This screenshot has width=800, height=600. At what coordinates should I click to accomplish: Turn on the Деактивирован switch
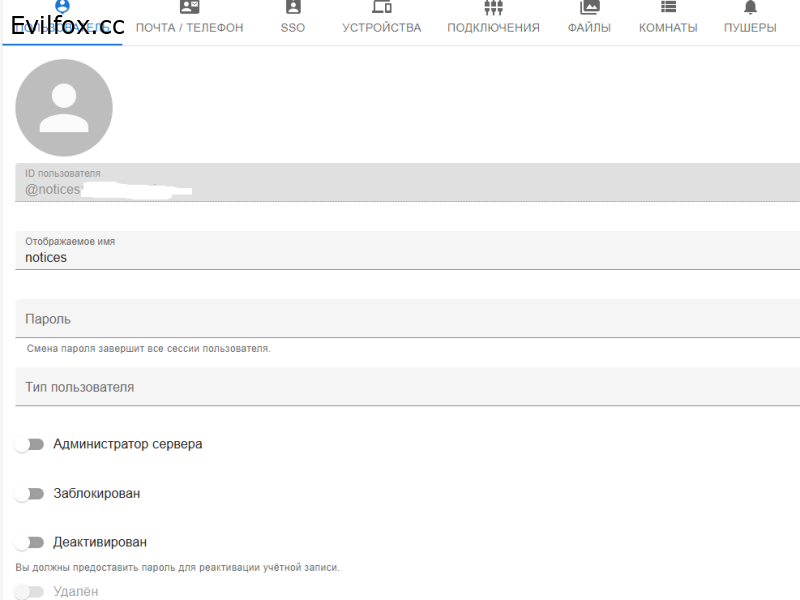click(x=30, y=542)
